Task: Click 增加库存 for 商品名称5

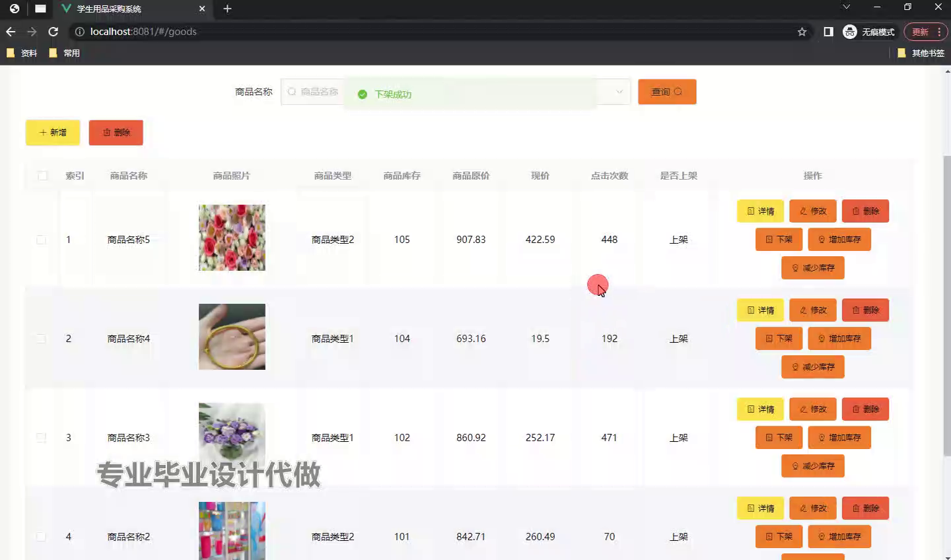Action: click(839, 240)
